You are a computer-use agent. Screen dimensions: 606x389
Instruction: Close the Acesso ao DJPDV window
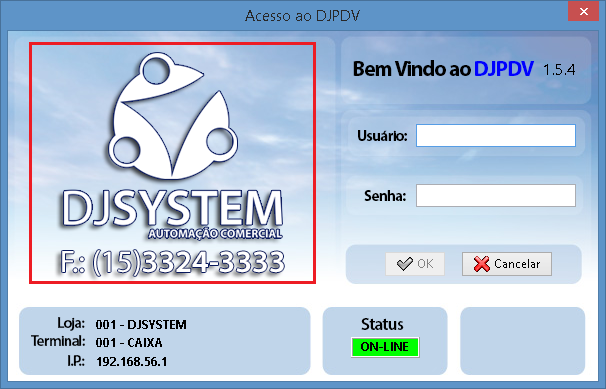pyautogui.click(x=584, y=12)
